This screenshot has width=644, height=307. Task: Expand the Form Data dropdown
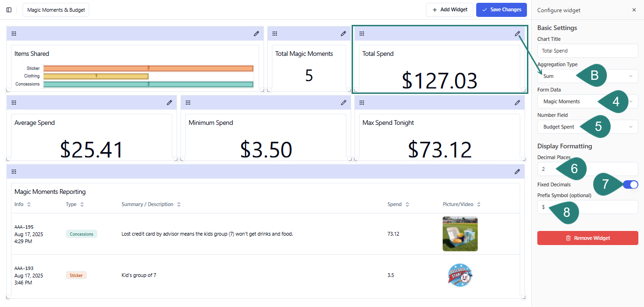[633, 101]
